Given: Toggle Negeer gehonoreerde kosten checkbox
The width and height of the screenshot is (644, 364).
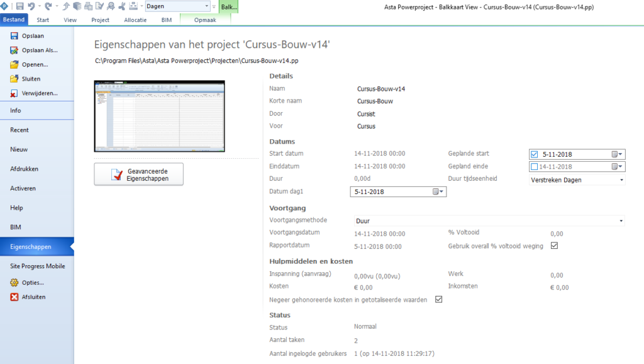Looking at the screenshot, I should [x=438, y=299].
